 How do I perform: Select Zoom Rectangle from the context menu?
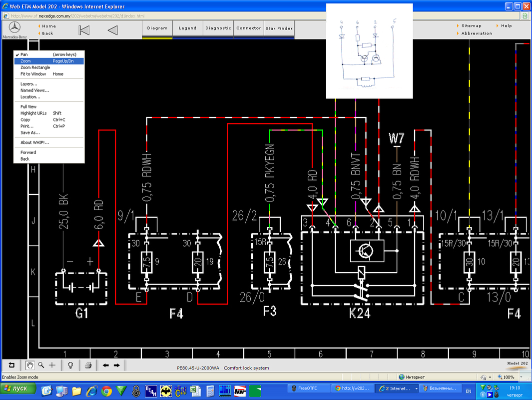coord(35,67)
